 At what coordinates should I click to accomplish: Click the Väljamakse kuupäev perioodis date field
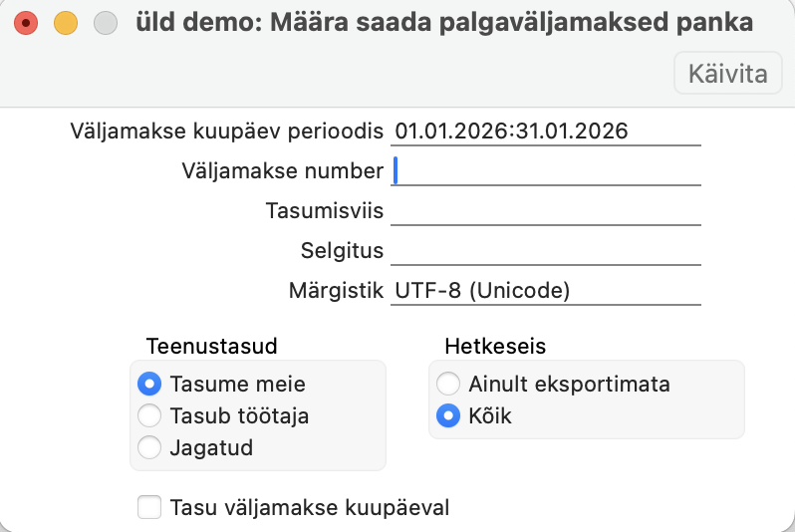pyautogui.click(x=547, y=131)
